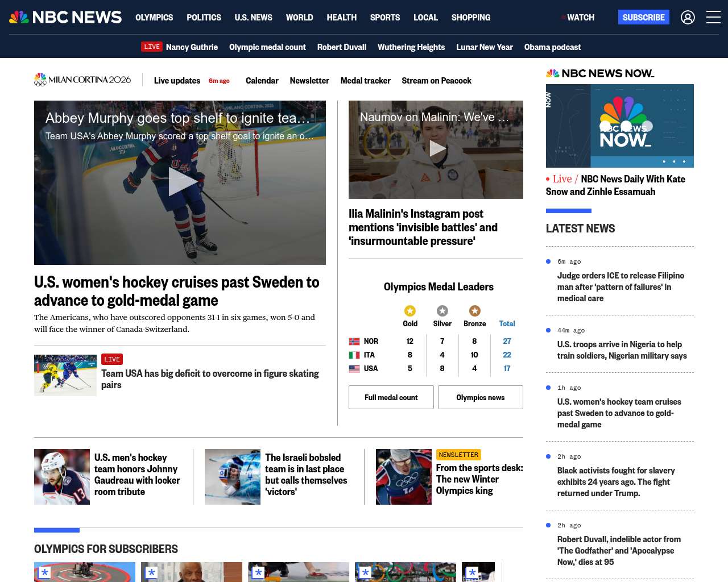The height and width of the screenshot is (582, 728).
Task: Open the Wuthering Heights trending topic
Action: 411,47
